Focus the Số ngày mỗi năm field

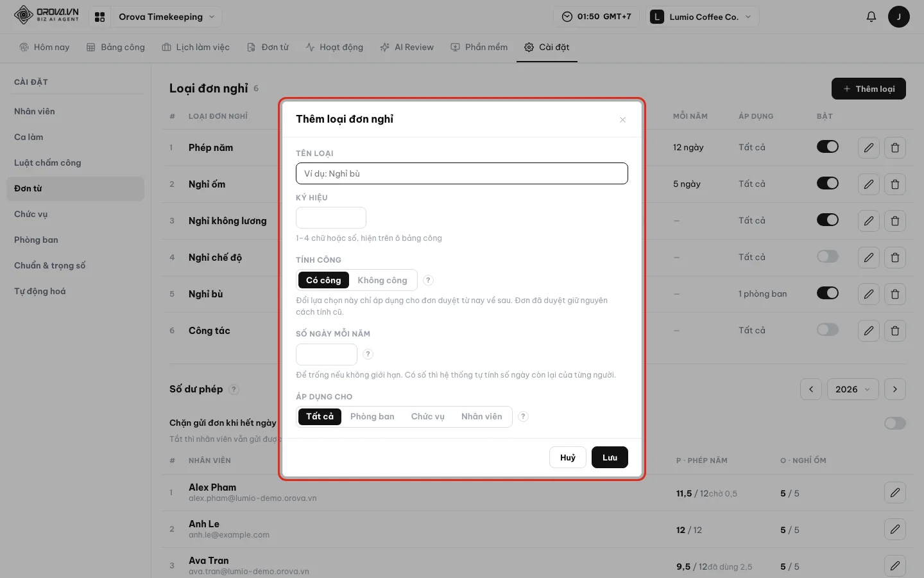(x=327, y=355)
